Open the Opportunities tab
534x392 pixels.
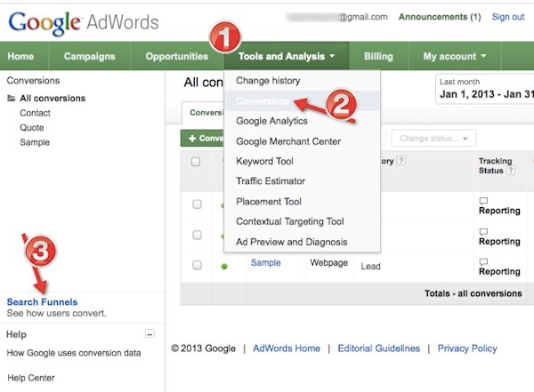click(177, 56)
